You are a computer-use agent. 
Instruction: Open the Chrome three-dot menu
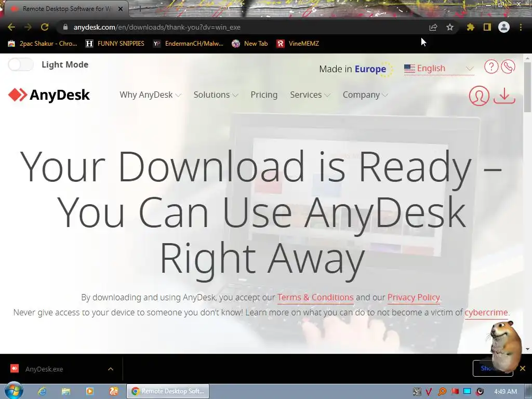point(521,27)
